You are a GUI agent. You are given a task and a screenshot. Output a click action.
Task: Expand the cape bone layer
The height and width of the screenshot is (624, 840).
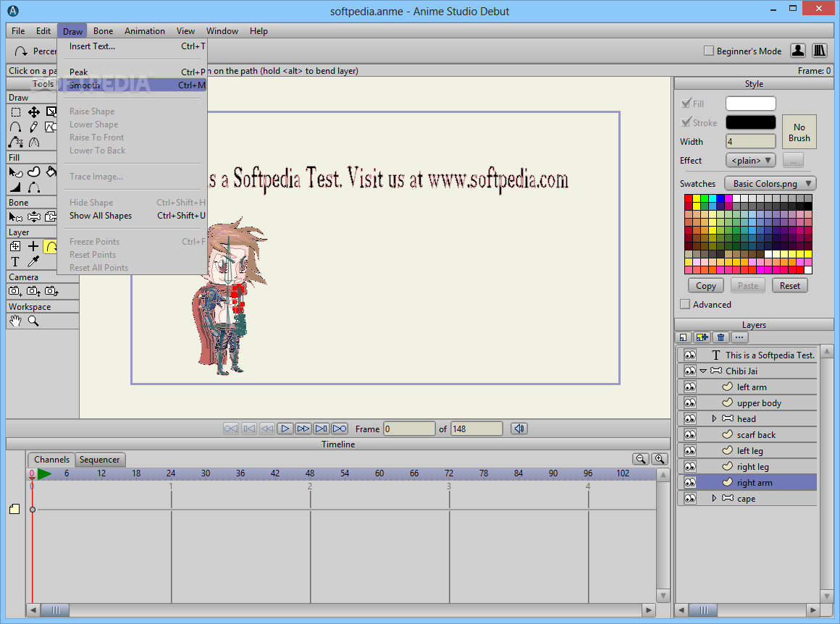[x=714, y=498]
